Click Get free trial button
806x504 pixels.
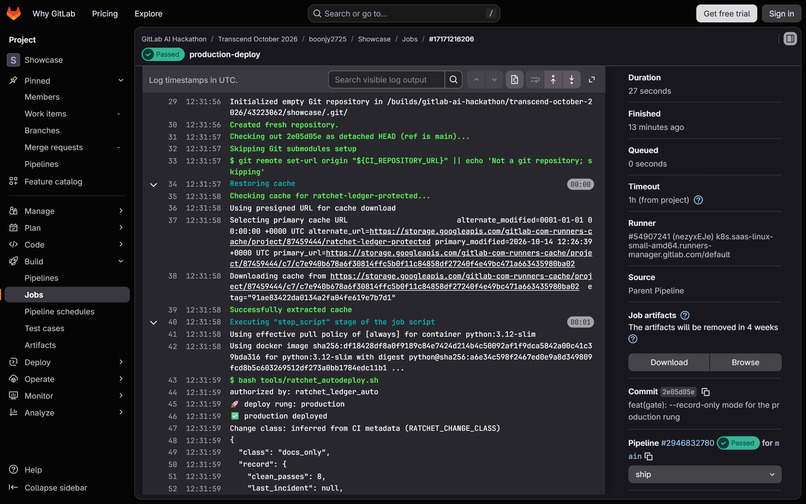[726, 13]
